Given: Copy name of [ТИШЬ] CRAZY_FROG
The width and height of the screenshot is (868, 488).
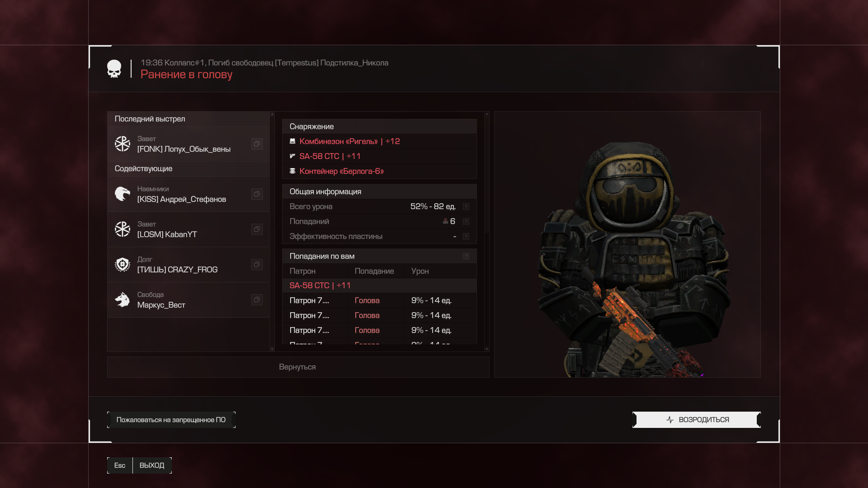Looking at the screenshot, I should pyautogui.click(x=257, y=264).
